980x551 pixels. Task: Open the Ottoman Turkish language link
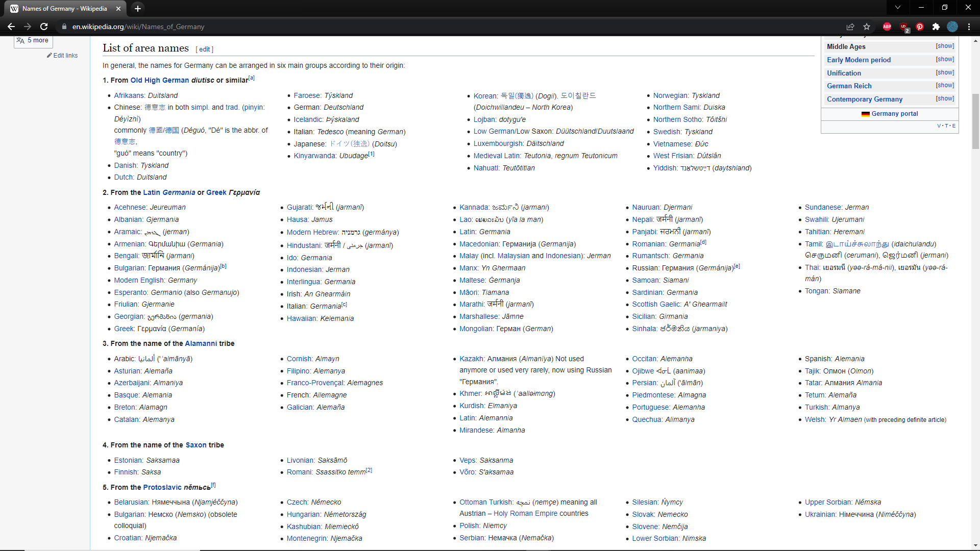[x=486, y=502]
